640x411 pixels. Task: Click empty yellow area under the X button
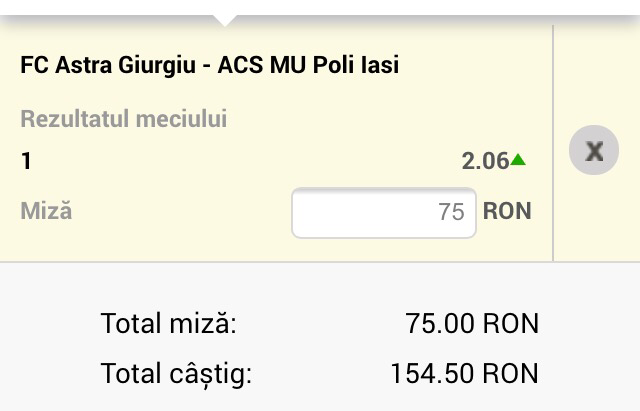pyautogui.click(x=596, y=225)
